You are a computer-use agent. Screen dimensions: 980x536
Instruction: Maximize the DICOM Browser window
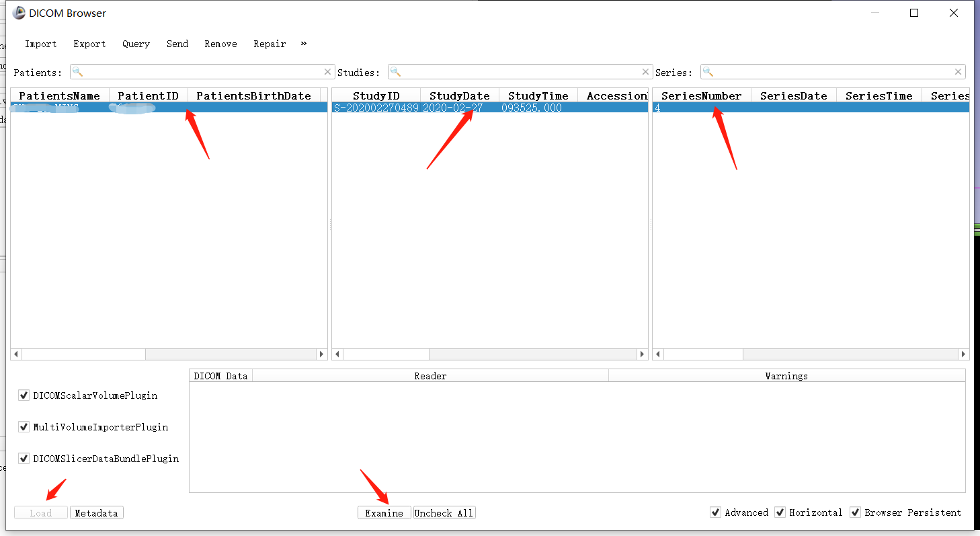[914, 13]
